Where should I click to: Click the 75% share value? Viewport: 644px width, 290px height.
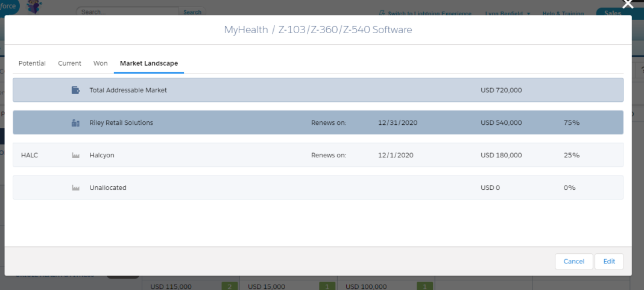point(572,122)
